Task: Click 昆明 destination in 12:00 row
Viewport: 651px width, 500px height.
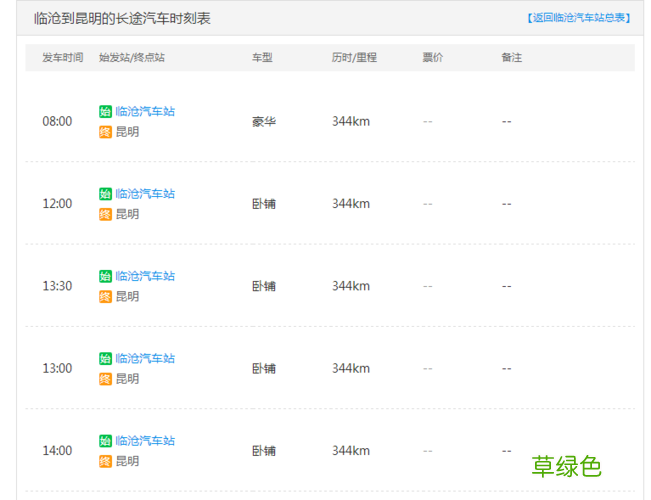Action: tap(127, 214)
